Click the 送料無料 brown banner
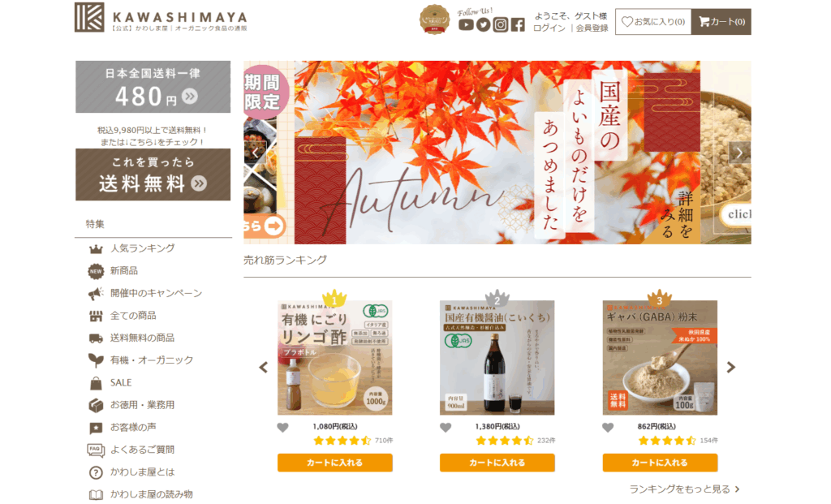 [x=153, y=174]
